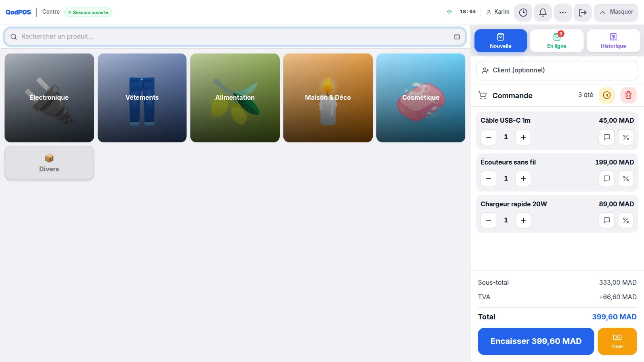Collapse the header with Masquer
Screen dimensions: 644x362
pyautogui.click(x=616, y=12)
